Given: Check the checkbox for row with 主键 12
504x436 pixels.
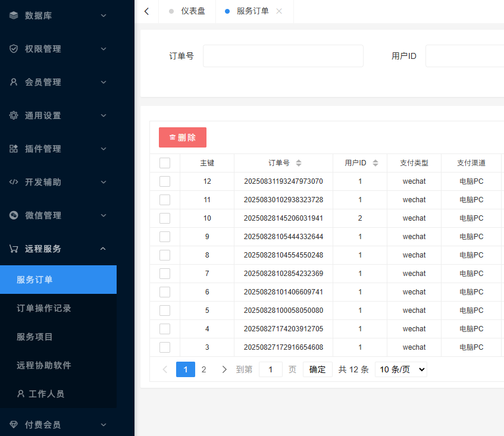Looking at the screenshot, I should click(165, 181).
